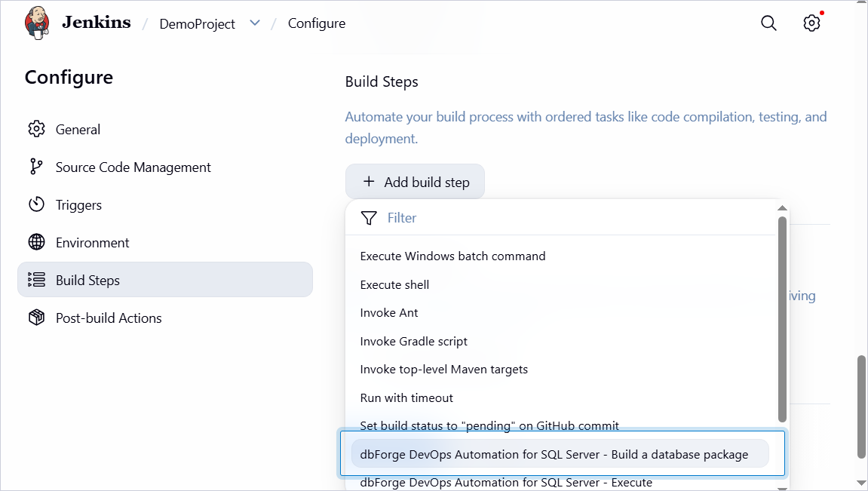Click the Build Steps list icon

click(x=36, y=280)
